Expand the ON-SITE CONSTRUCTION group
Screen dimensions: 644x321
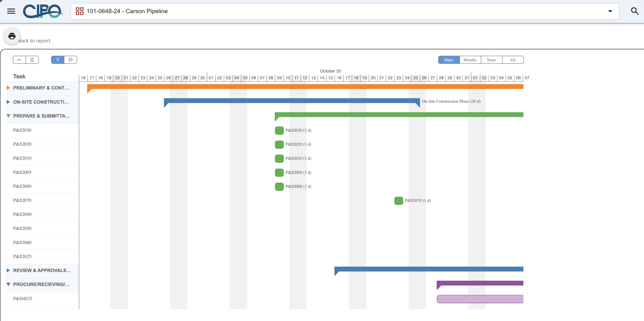pos(8,102)
